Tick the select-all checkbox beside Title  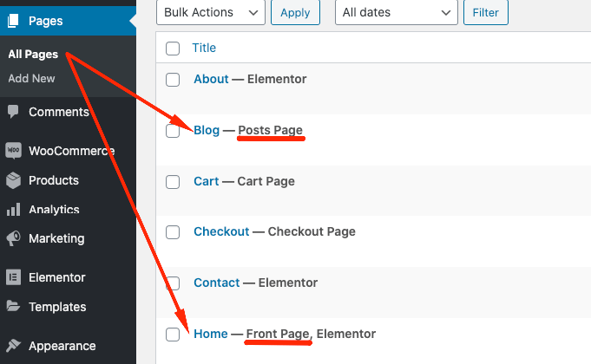point(173,49)
